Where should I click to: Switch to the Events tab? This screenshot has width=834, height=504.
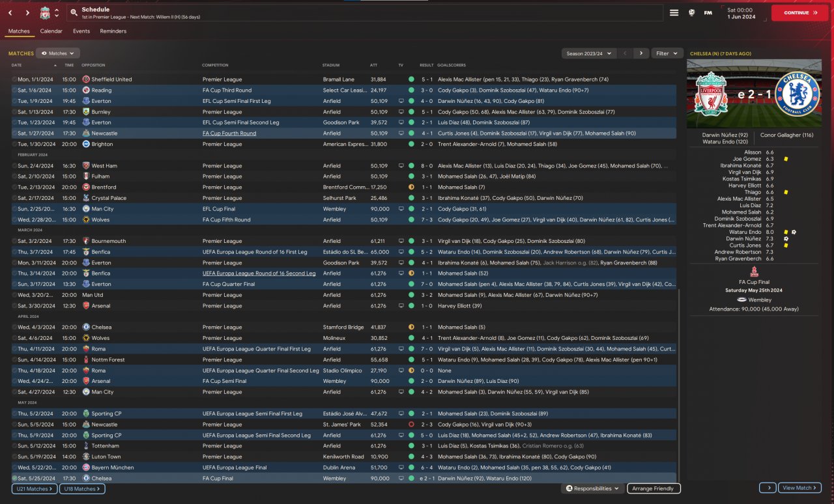[81, 31]
